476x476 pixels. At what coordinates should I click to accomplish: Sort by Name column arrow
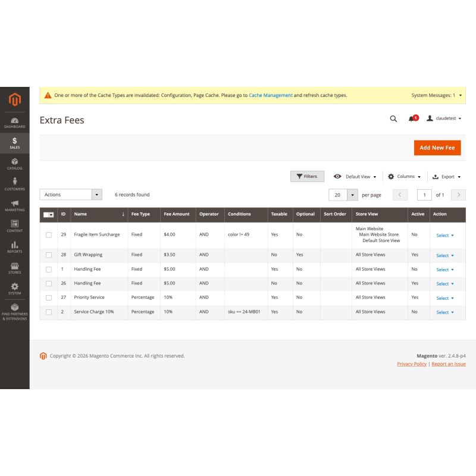point(123,214)
